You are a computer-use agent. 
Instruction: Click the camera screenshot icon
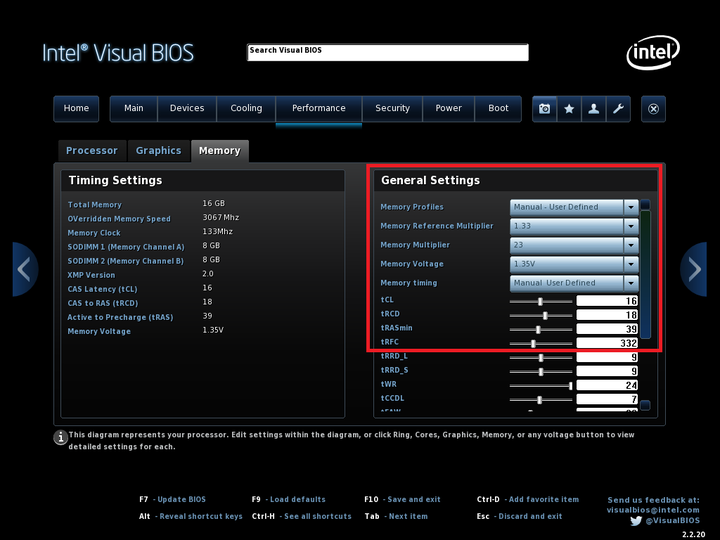click(x=545, y=109)
